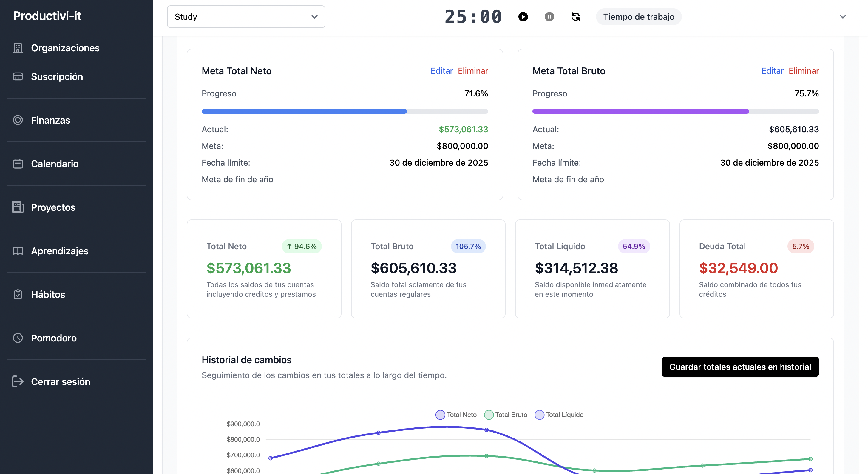Start the pomodoro timer with play button
This screenshot has height=474, width=868.
point(523,16)
